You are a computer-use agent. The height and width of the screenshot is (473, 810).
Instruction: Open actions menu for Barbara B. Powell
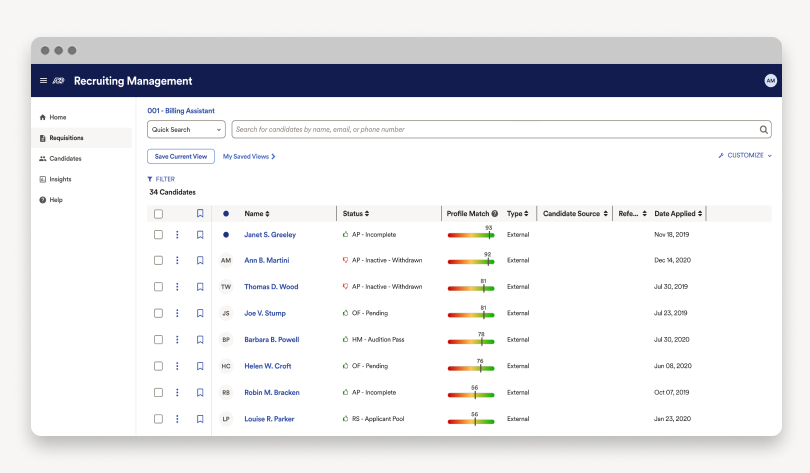coord(177,339)
